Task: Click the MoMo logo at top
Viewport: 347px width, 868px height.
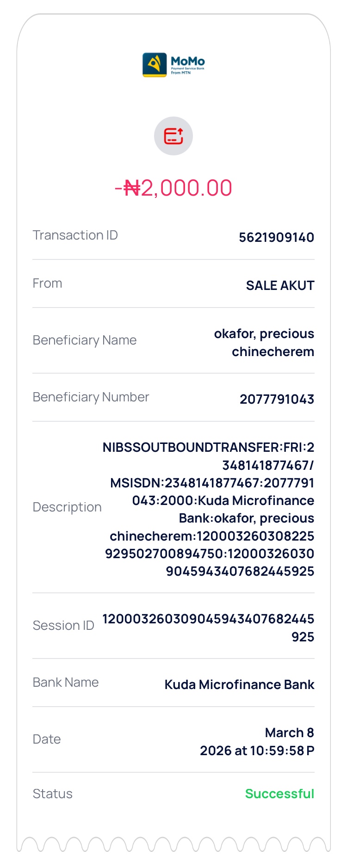Action: (173, 64)
